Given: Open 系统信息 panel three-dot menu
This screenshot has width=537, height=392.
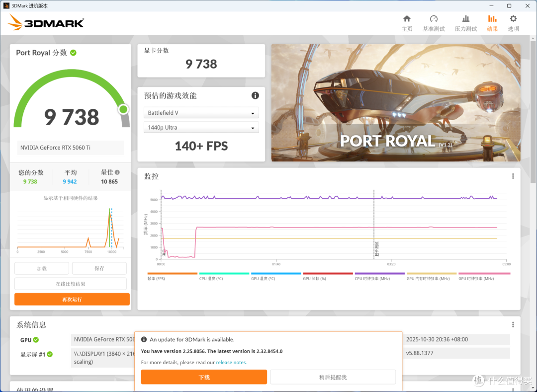Looking at the screenshot, I should [513, 324].
